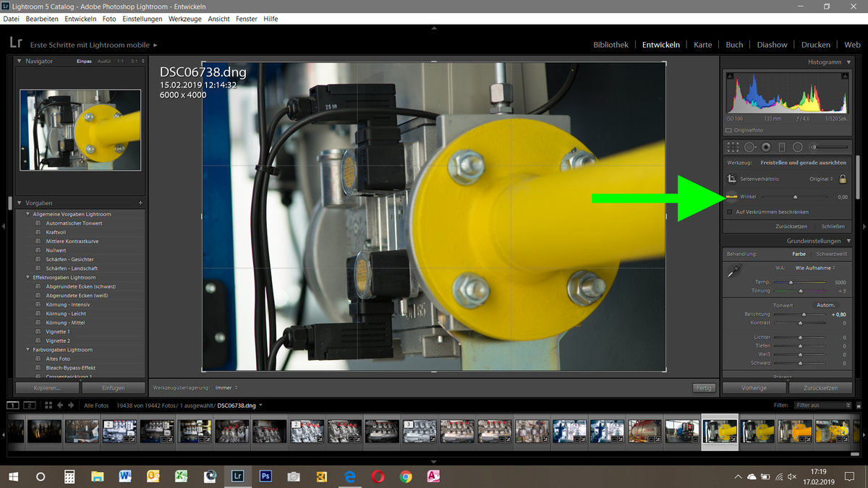Screen dimensions: 868x488
Task: Click the Fertig button
Action: [702, 388]
